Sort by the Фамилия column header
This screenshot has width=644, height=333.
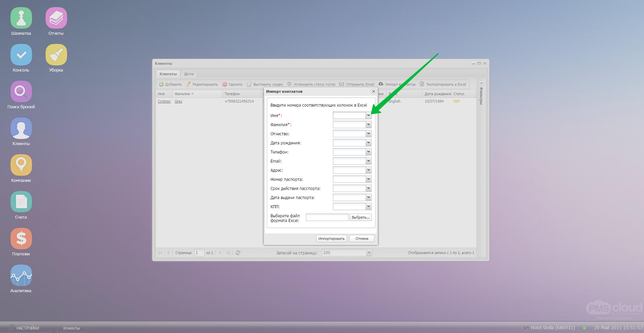(197, 94)
